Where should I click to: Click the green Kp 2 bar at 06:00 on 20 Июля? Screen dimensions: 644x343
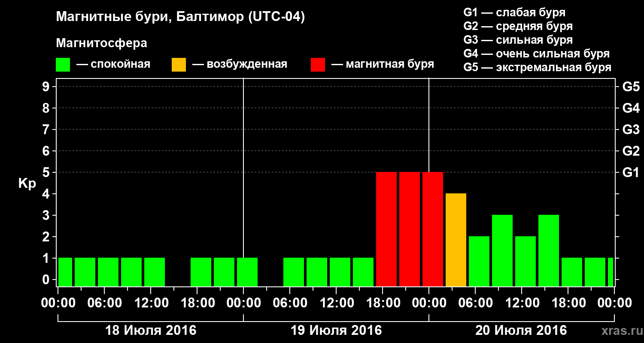[x=479, y=262]
